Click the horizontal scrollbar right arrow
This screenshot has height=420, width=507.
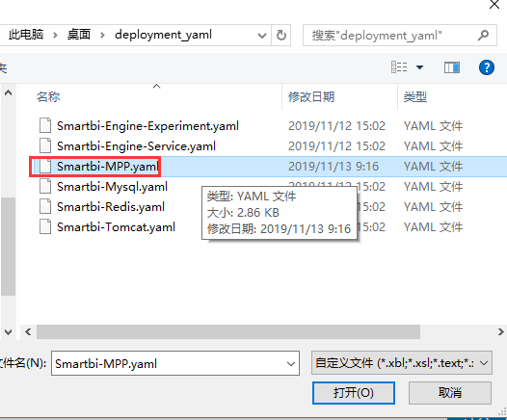(500, 331)
